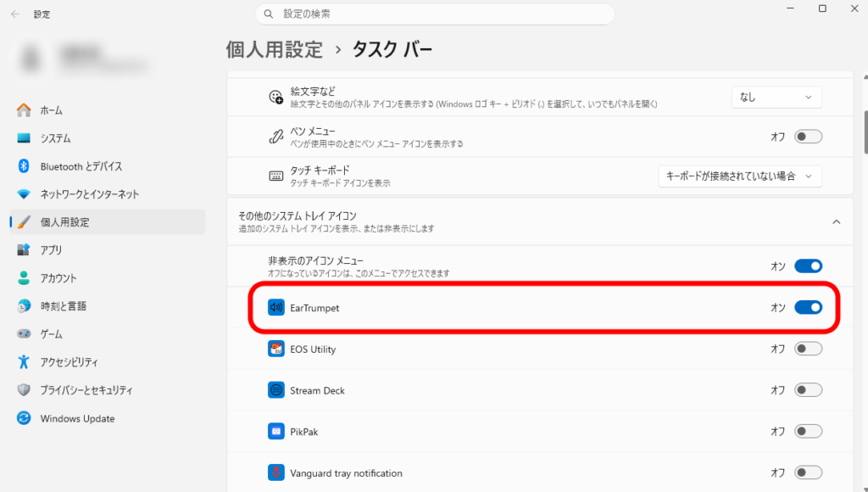Open the 絵文字など dropdown set to なし

point(776,98)
